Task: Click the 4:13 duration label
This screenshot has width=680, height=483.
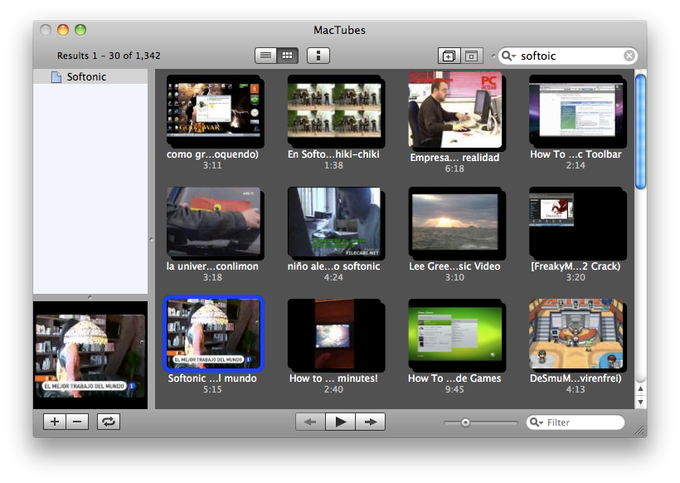Action: click(575, 389)
